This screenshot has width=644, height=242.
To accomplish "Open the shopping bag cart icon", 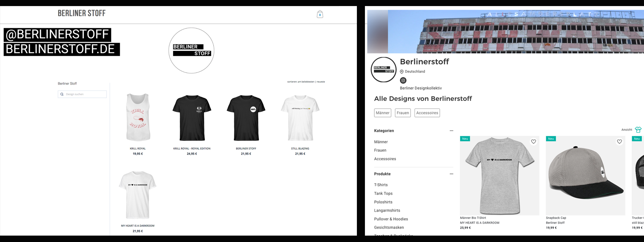I will [320, 14].
